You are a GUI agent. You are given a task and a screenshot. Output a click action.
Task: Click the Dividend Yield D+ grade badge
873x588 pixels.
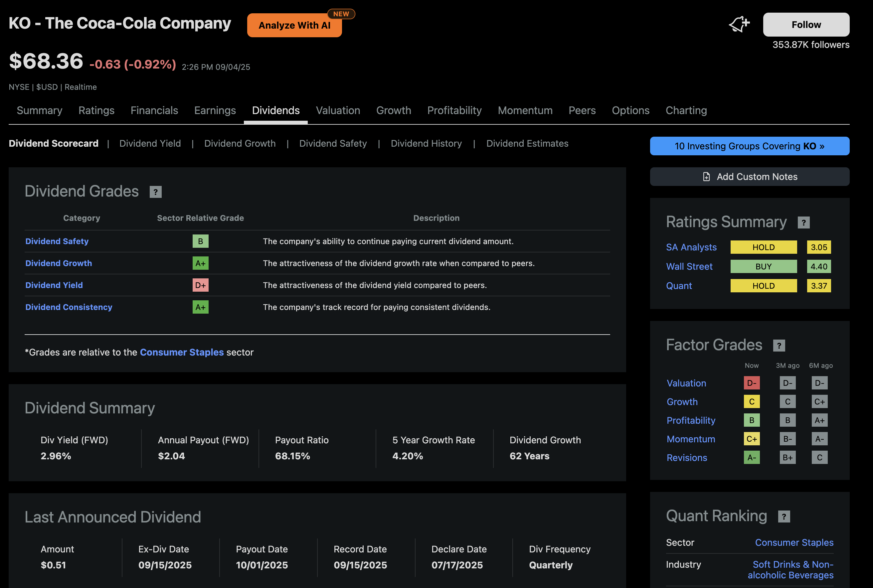[200, 285]
